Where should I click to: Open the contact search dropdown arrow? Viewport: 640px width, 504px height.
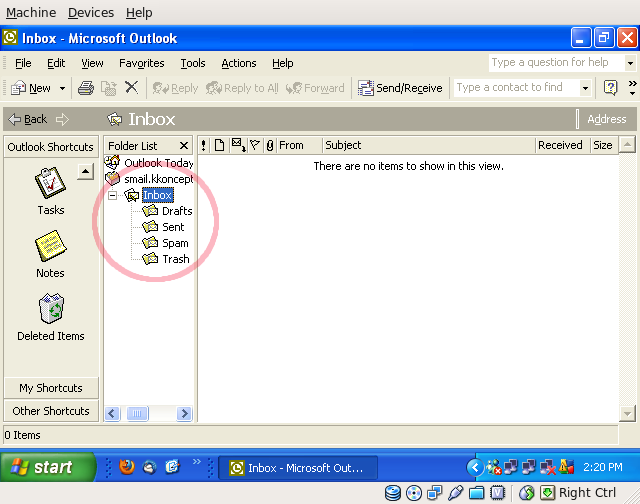(x=585, y=88)
